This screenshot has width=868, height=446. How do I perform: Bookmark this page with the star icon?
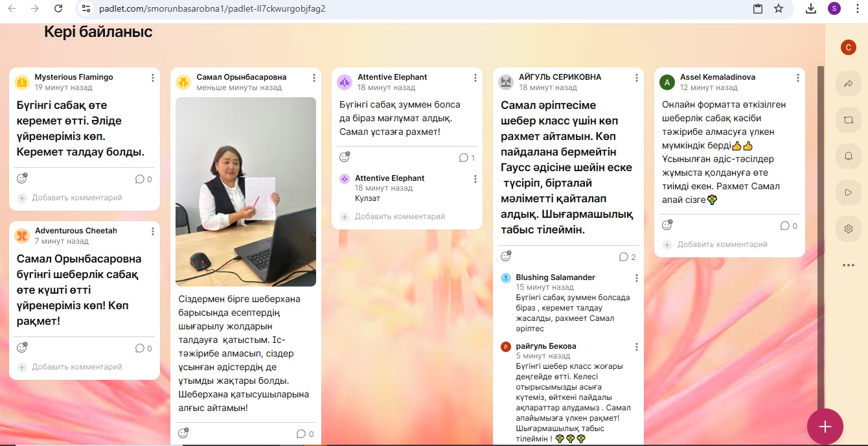point(779,8)
